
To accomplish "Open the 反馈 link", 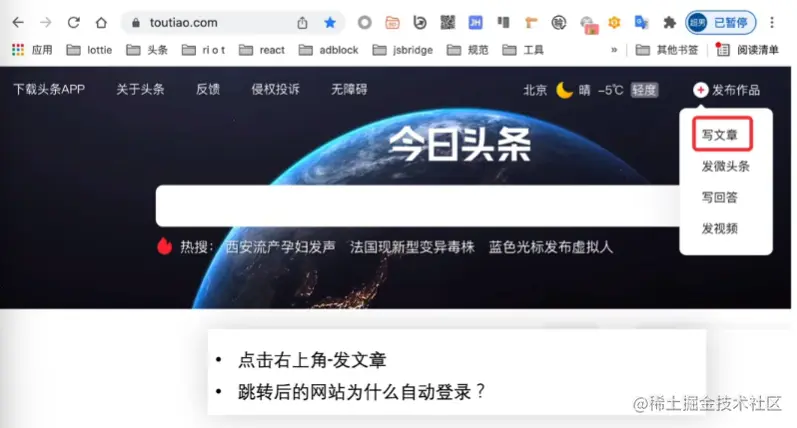I will click(208, 89).
